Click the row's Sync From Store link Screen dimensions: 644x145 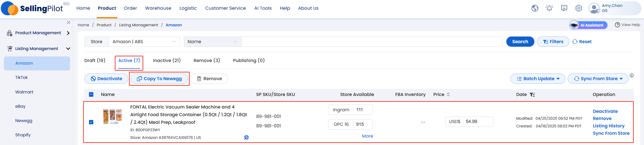(611, 133)
